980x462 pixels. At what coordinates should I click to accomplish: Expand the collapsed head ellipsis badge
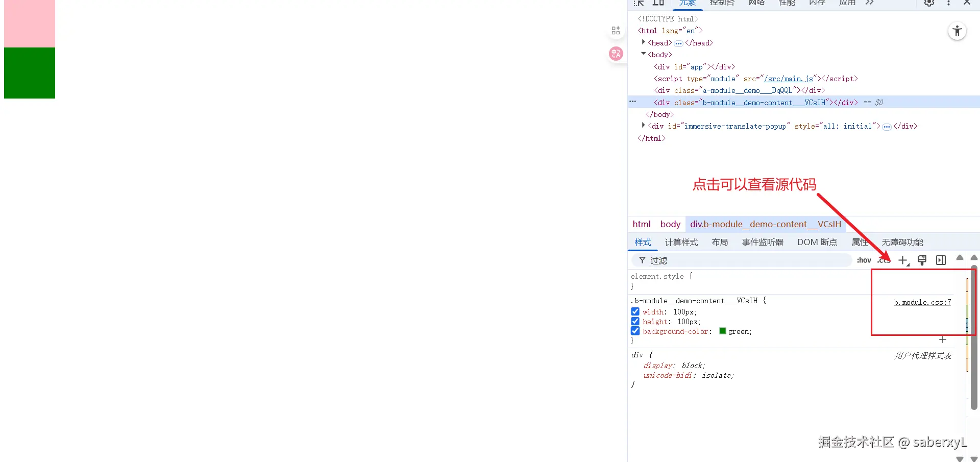pyautogui.click(x=678, y=43)
